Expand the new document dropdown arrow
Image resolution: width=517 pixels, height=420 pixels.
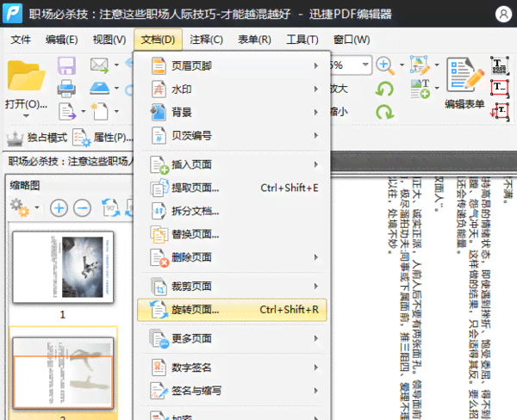116,111
